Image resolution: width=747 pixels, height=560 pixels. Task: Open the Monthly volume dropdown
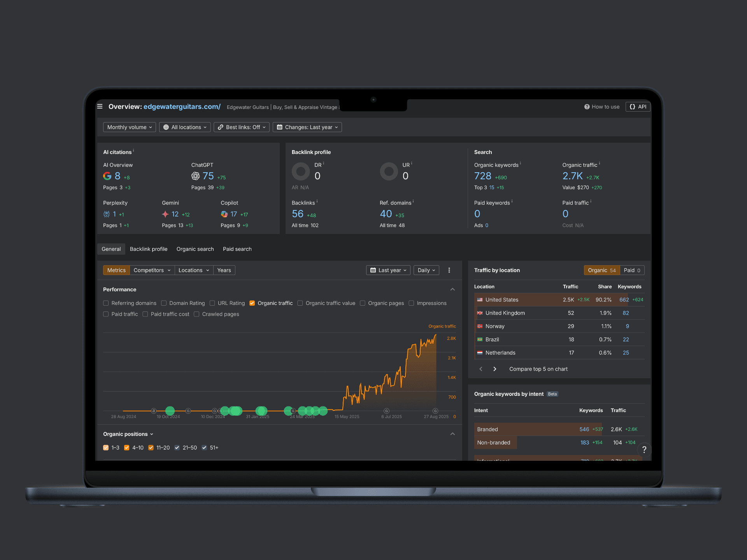coord(129,127)
